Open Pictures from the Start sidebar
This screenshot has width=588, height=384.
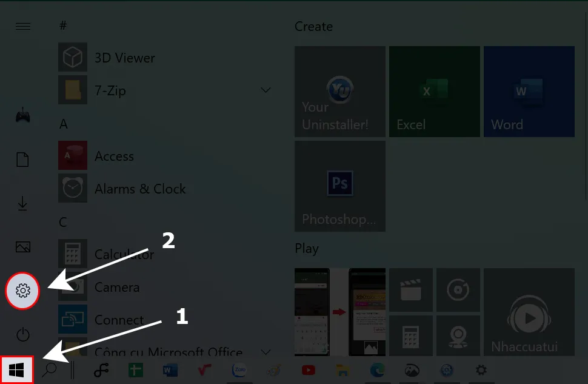(x=22, y=247)
